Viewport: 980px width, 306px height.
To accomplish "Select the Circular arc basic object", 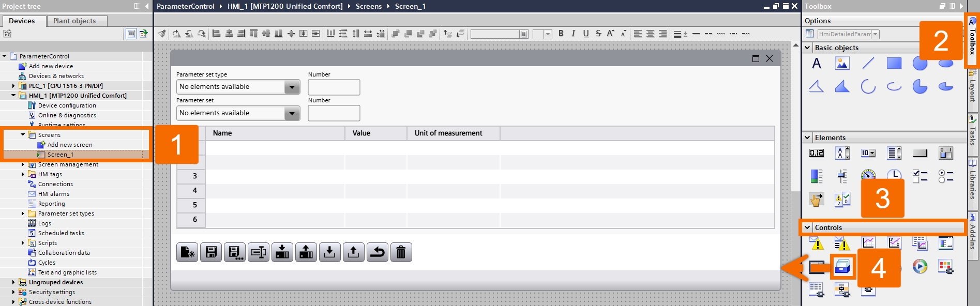I will 868,86.
